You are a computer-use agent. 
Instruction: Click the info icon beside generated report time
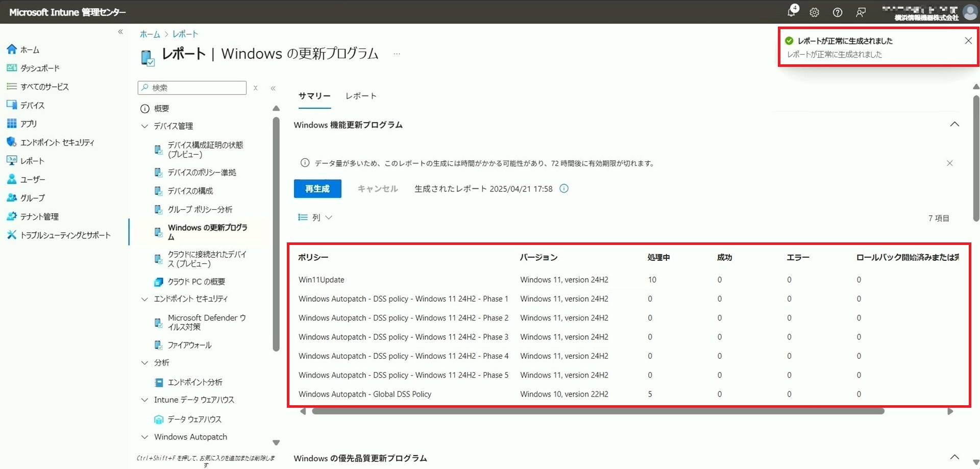pos(564,189)
